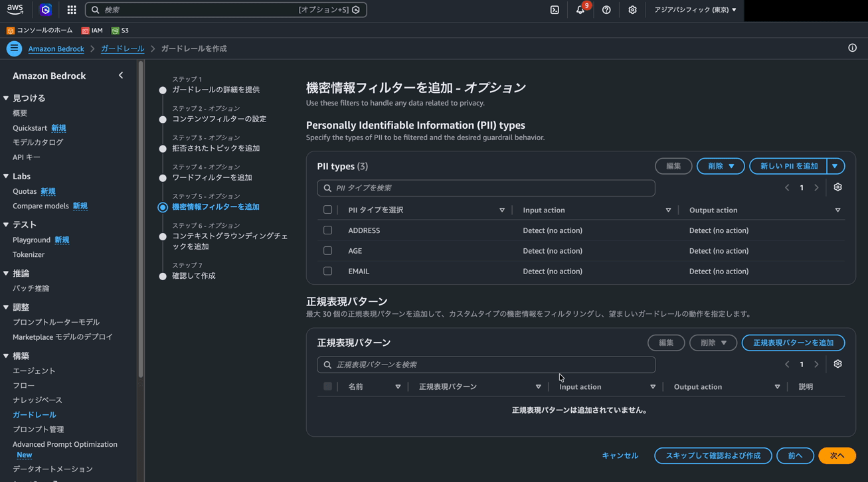Screen dimensions: 868x482
Task: Collapse the テスト section
Action: pyautogui.click(x=6, y=224)
